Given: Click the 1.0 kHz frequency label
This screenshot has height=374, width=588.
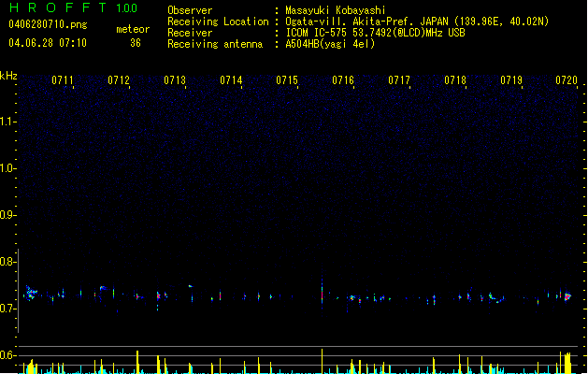Looking at the screenshot, I should [x=7, y=168].
